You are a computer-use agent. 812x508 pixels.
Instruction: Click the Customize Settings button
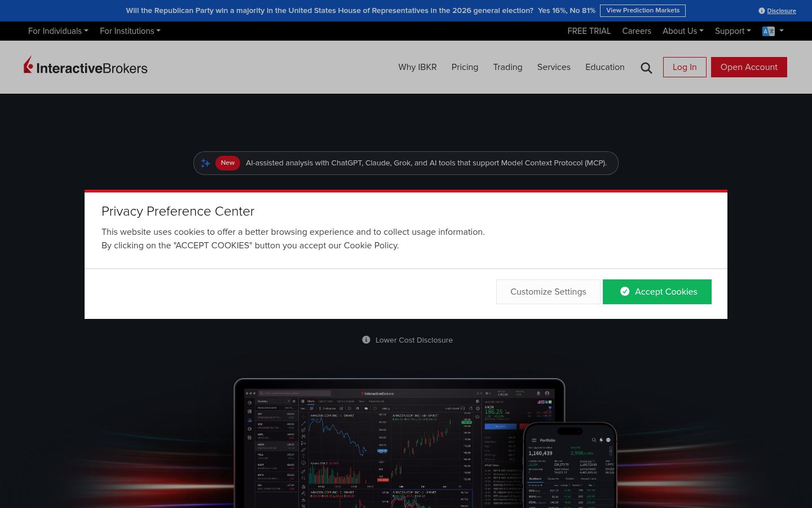pyautogui.click(x=548, y=292)
